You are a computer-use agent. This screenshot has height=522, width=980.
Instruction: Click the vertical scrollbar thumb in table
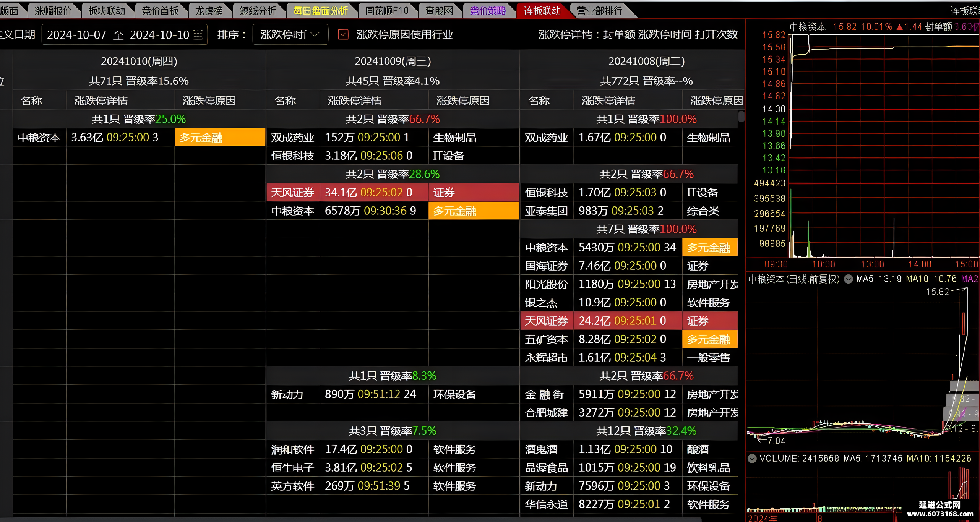point(741,116)
